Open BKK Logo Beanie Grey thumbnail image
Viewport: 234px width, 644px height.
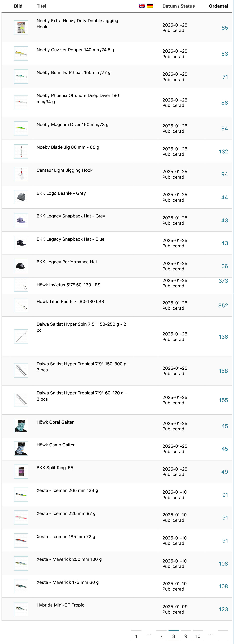[21, 197]
